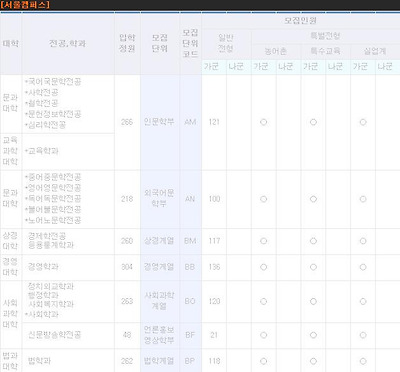400x372 pixels.
Task: Click unit code AM
Action: pyautogui.click(x=190, y=122)
